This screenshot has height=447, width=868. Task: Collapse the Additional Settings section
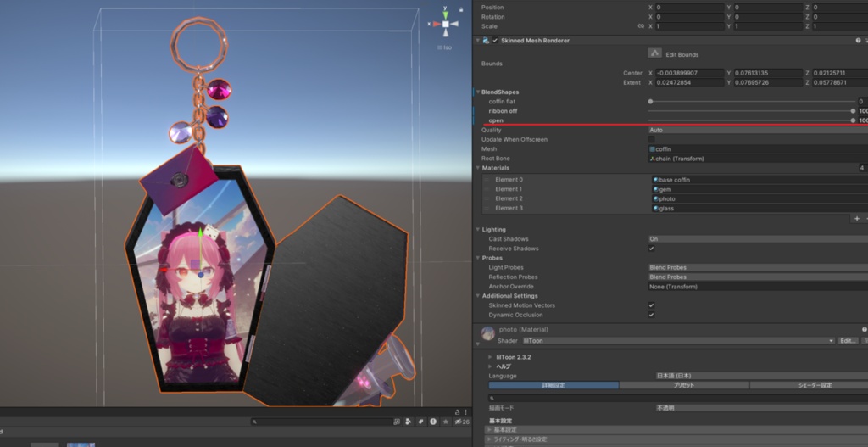pyautogui.click(x=478, y=296)
